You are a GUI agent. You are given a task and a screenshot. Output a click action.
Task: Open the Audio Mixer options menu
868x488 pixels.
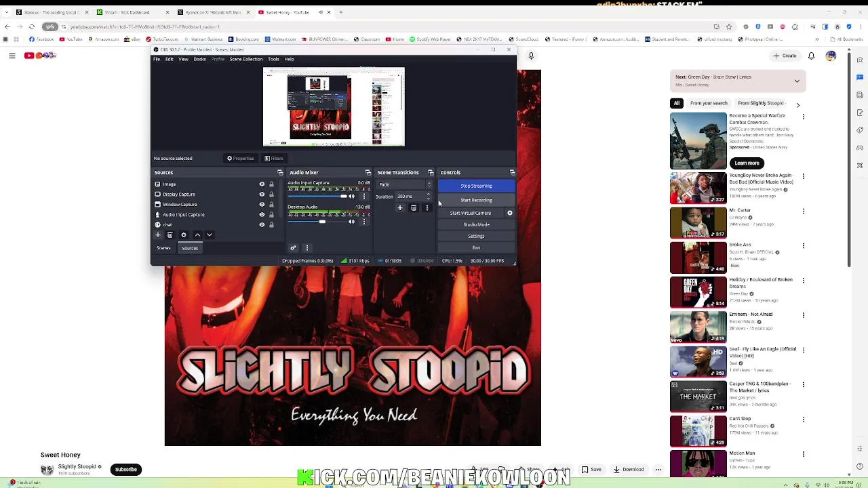pos(307,248)
